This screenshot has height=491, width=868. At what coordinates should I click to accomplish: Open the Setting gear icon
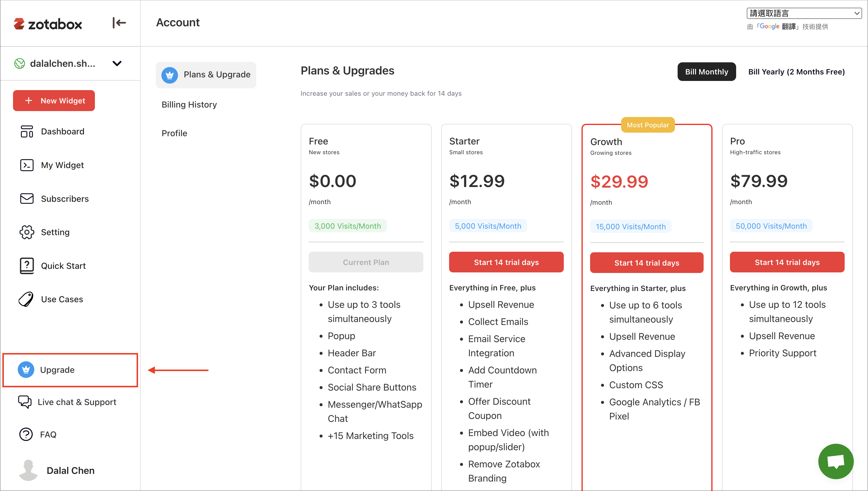27,232
